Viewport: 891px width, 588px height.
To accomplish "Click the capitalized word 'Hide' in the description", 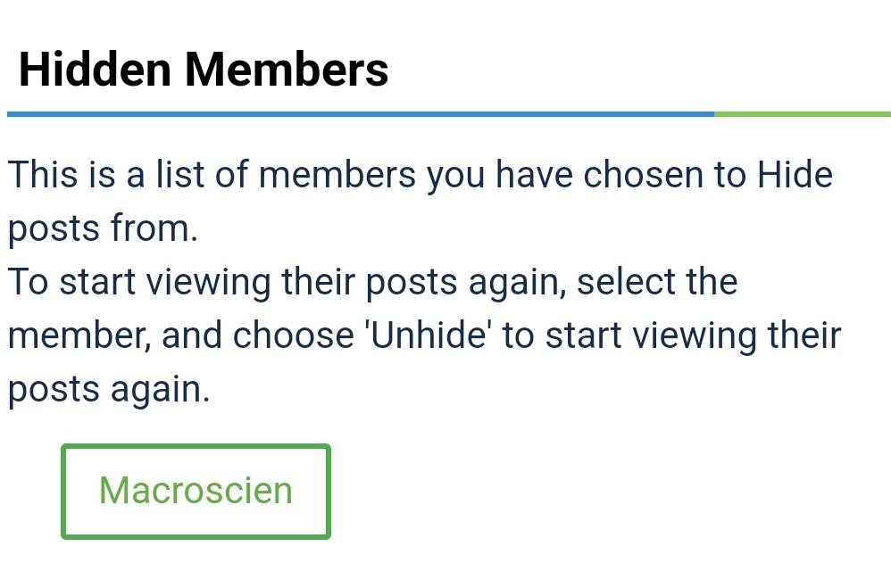I will [795, 174].
